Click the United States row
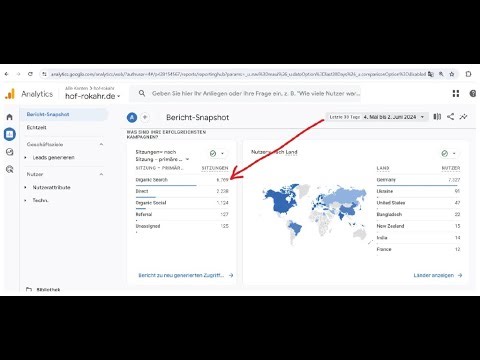This screenshot has width=480, height=360. coord(418,203)
